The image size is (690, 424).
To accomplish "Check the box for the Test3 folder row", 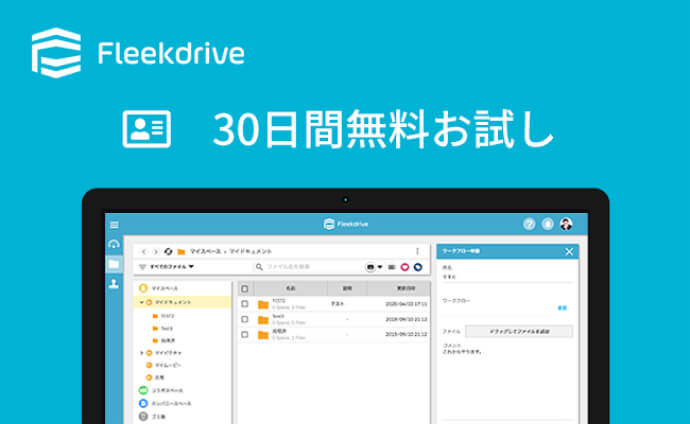I will [245, 319].
